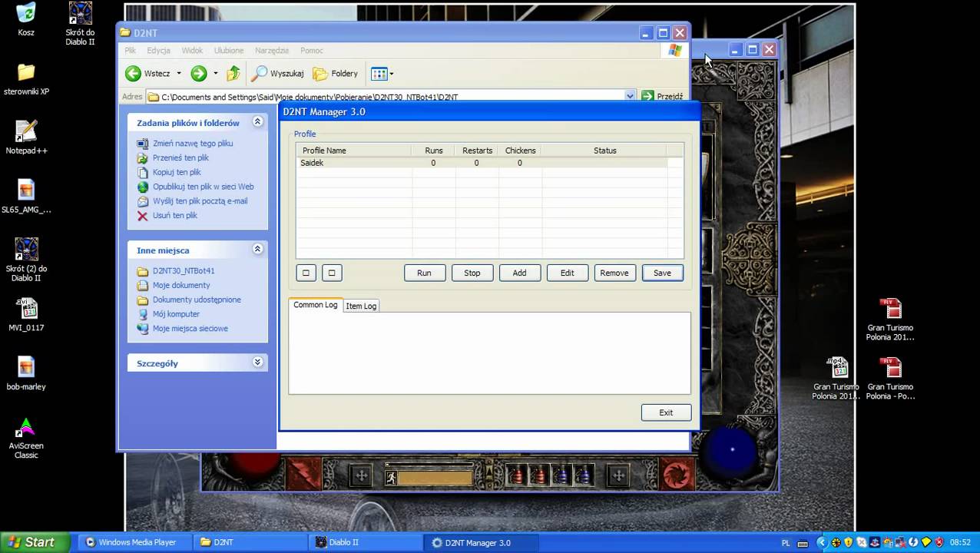Click Diablo II right skill button beside blue orb
This screenshot has height=553, width=980.
tap(677, 474)
